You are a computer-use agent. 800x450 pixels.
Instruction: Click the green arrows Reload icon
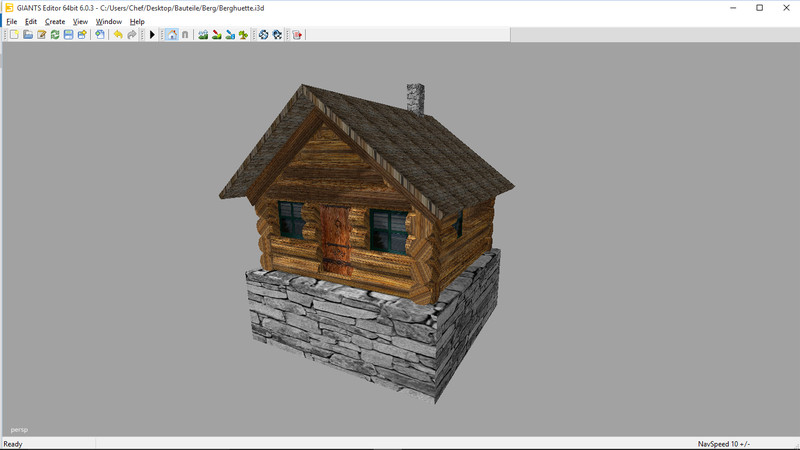pos(55,35)
